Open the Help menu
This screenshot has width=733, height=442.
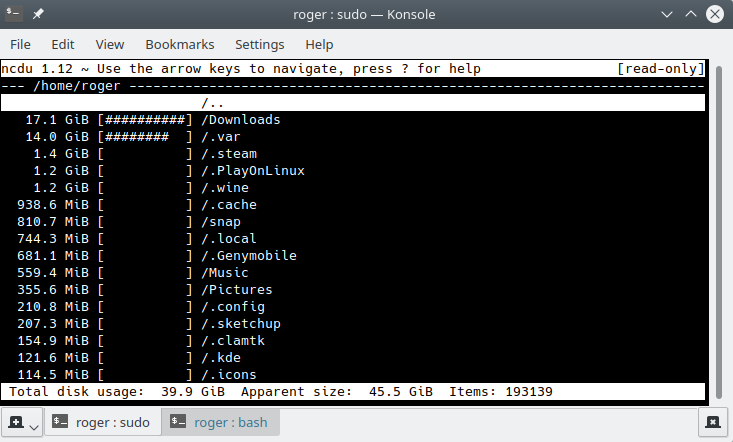[319, 44]
